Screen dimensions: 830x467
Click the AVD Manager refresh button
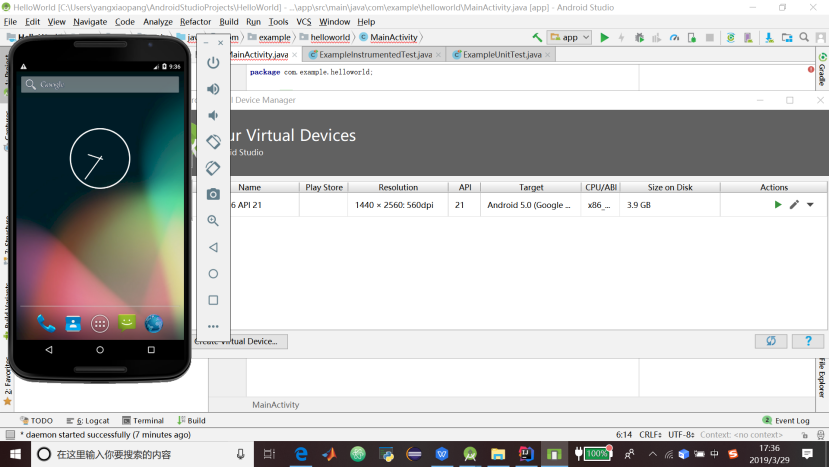771,341
